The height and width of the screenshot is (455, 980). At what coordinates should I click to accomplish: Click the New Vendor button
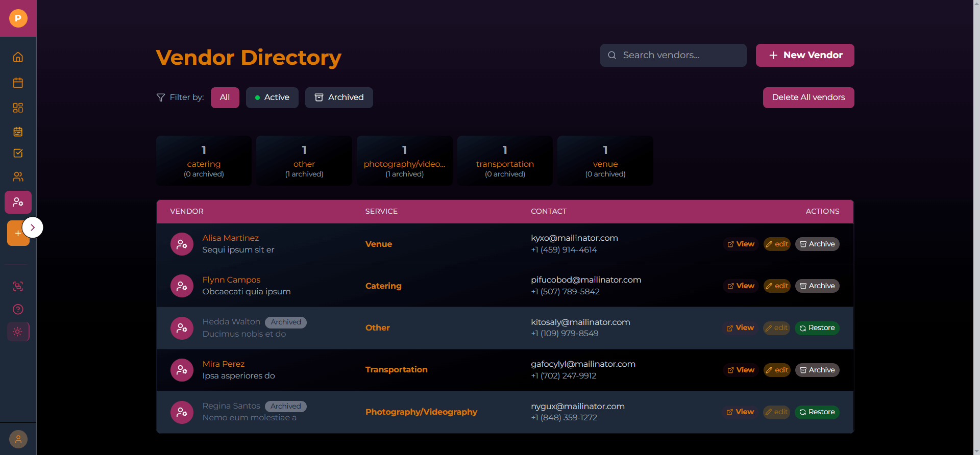[x=805, y=55]
